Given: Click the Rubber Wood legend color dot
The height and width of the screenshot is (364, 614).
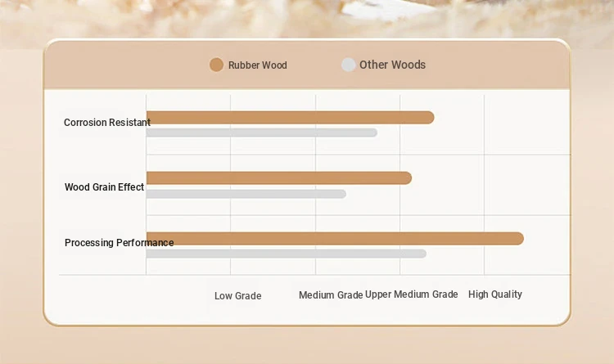Looking at the screenshot, I should [x=216, y=65].
